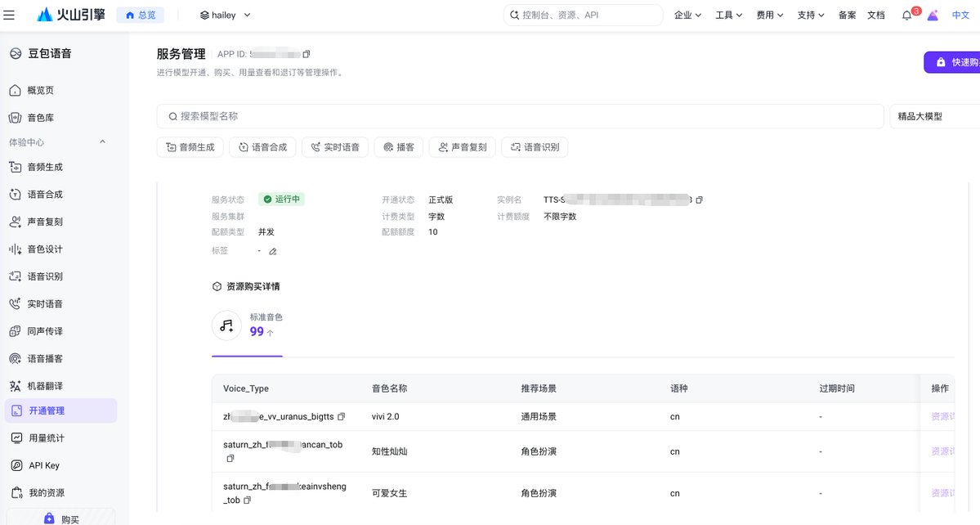
Task: Open resource details for 知性灿灿 row
Action: (x=944, y=451)
